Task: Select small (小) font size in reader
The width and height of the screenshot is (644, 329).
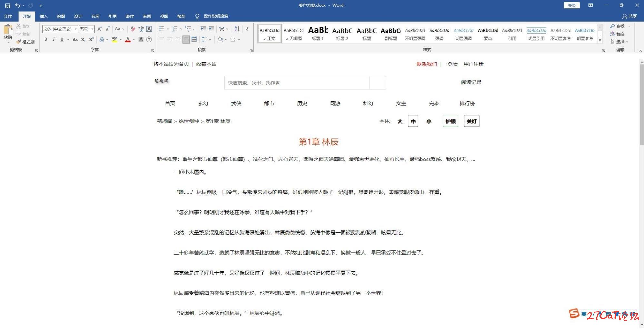Action: (429, 121)
